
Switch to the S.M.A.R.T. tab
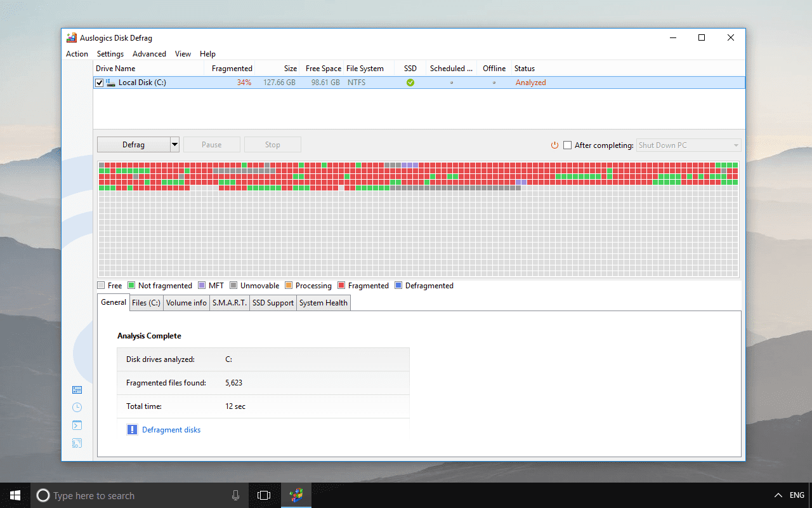coord(230,303)
